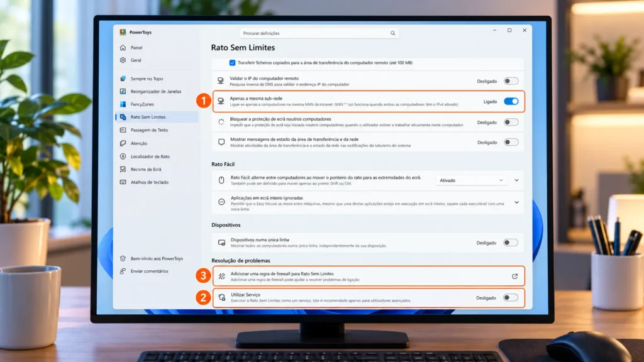This screenshot has width=644, height=362.
Task: Click the Enviar comentários icon
Action: [123, 271]
